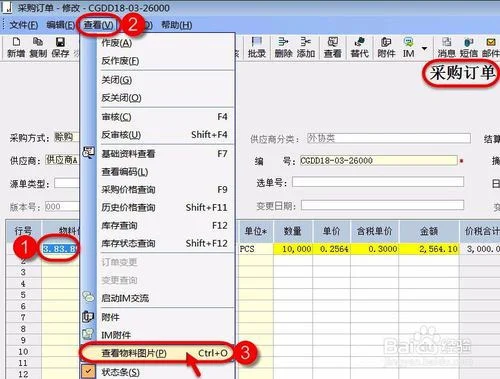Select the tax price cell 0.3000

(374, 249)
